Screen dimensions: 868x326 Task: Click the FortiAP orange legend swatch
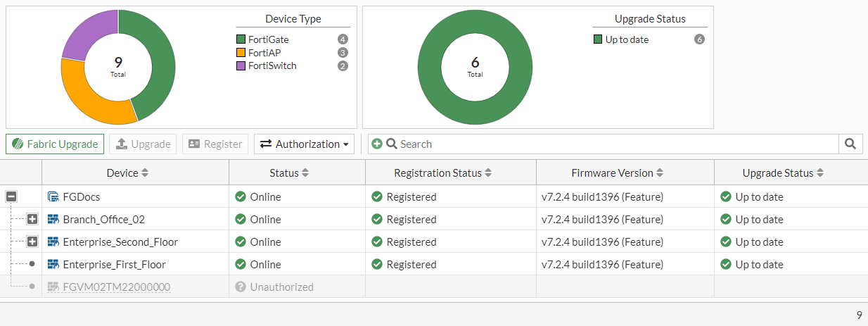(241, 53)
